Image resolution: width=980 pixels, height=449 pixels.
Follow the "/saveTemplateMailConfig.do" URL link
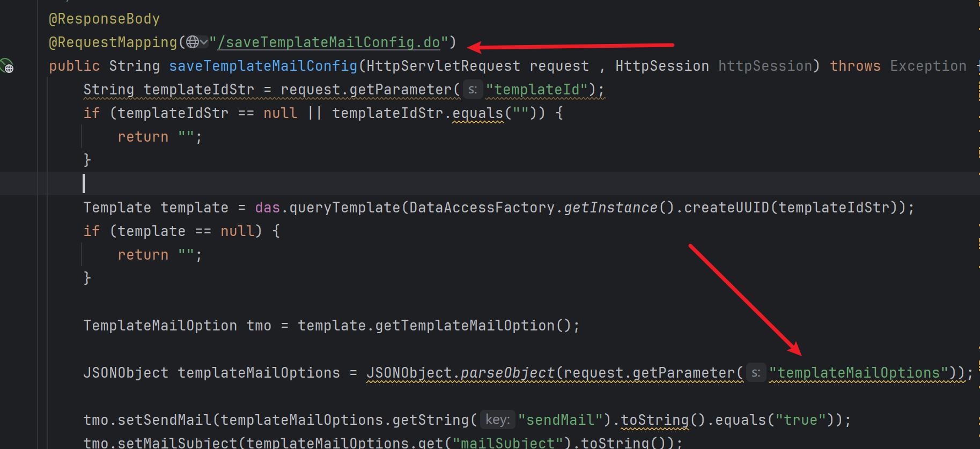[329, 42]
